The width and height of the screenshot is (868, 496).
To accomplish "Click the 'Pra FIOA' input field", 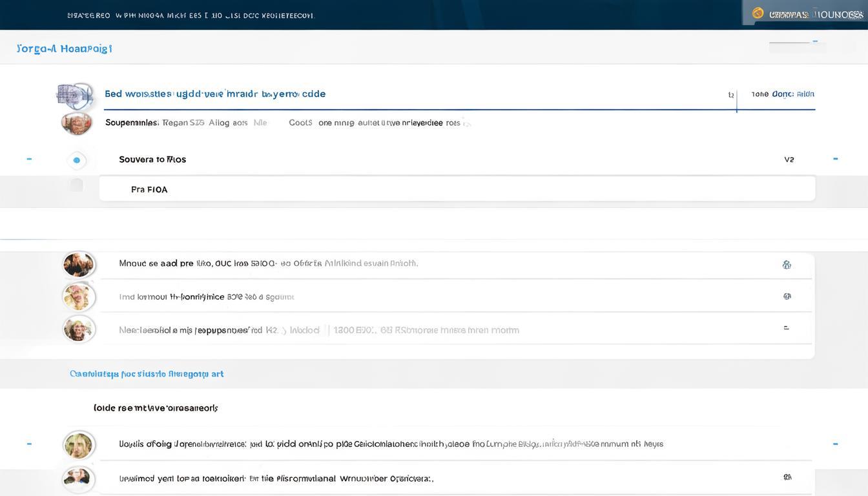I will click(457, 189).
